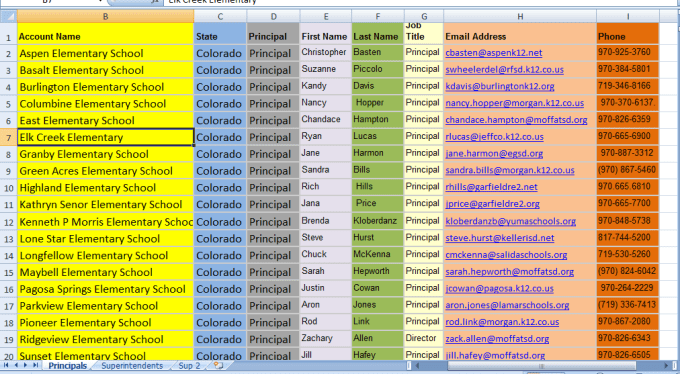Open email link sarah.hepworth@moffatsd.org
The height and width of the screenshot is (374, 680).
[510, 272]
